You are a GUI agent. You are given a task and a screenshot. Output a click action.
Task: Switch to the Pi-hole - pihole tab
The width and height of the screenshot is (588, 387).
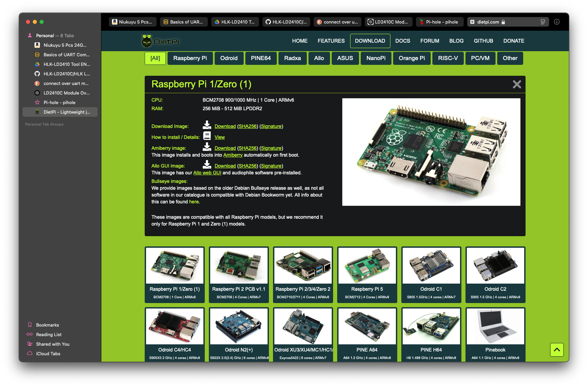click(440, 22)
